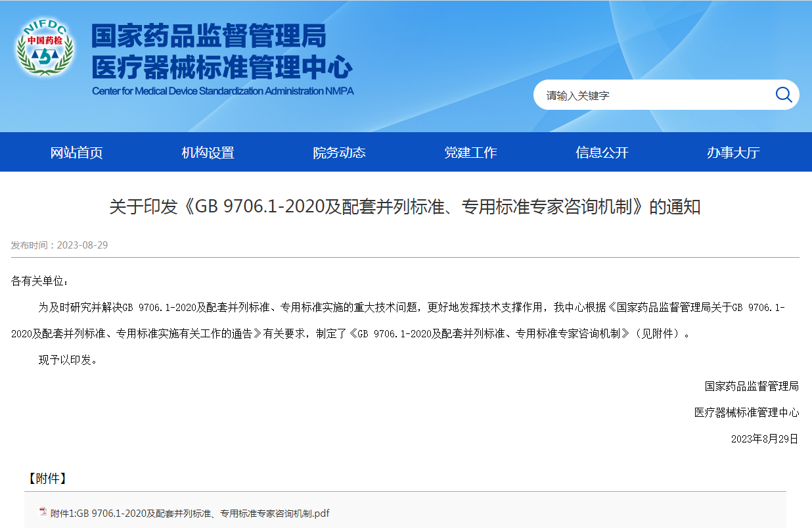
Task: Go to the 院务动态 section
Action: (x=339, y=153)
